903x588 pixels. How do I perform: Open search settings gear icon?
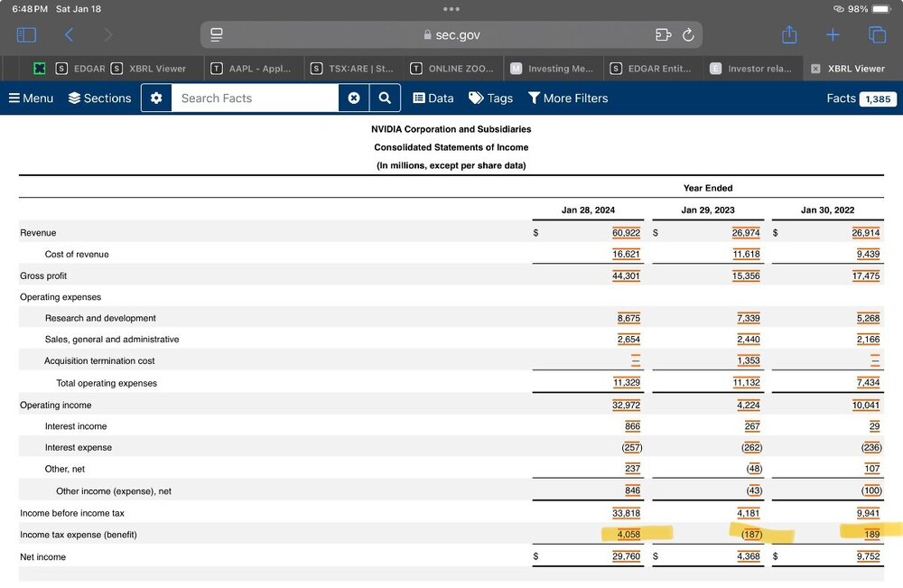pos(156,98)
